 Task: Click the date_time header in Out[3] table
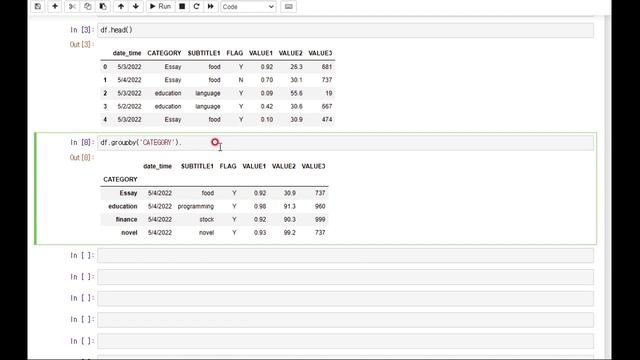click(127, 53)
